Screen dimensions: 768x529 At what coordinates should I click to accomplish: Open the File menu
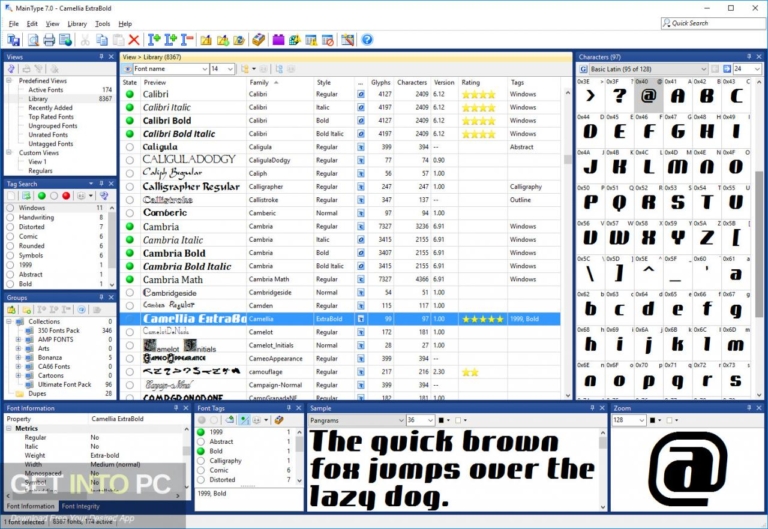point(14,24)
